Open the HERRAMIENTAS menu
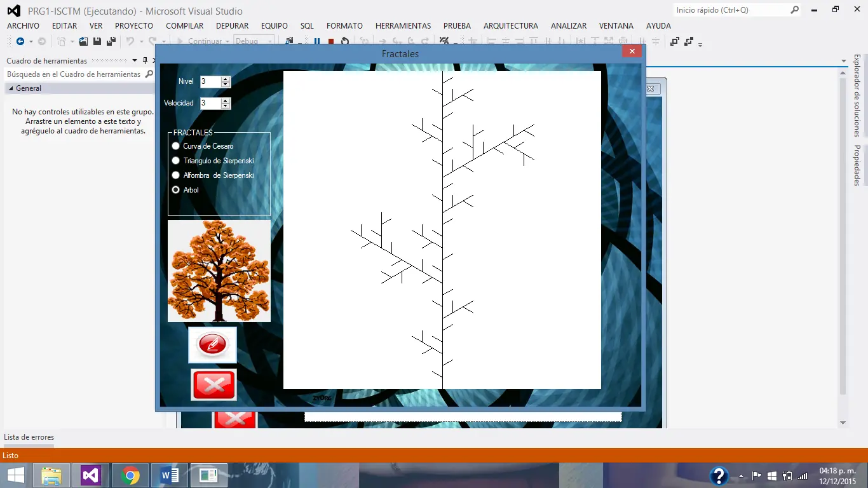The height and width of the screenshot is (488, 868). (403, 26)
